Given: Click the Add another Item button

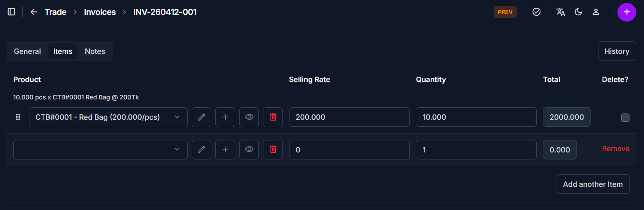Looking at the screenshot, I should pyautogui.click(x=593, y=184).
